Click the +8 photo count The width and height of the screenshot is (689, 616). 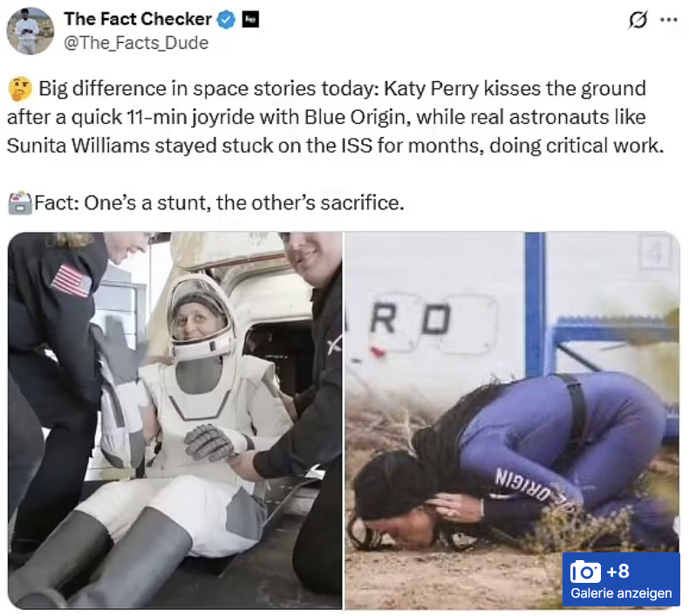[x=617, y=572]
